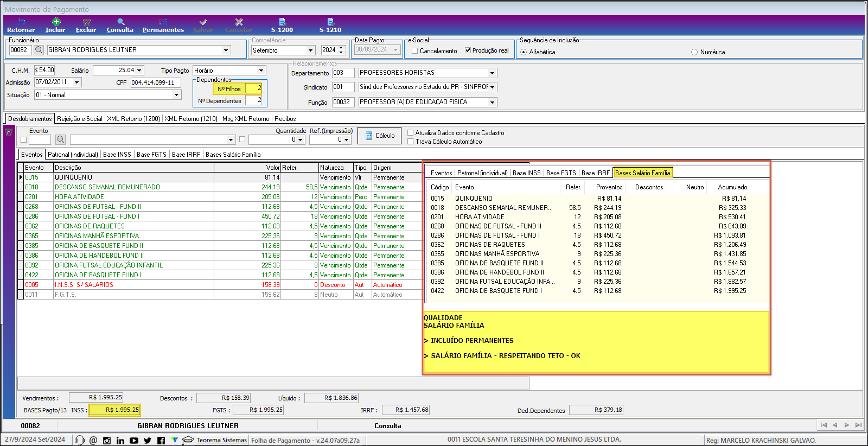Viewport: 868px width, 446px height.
Task: Open the Permanentes list icon
Action: coord(163,22)
